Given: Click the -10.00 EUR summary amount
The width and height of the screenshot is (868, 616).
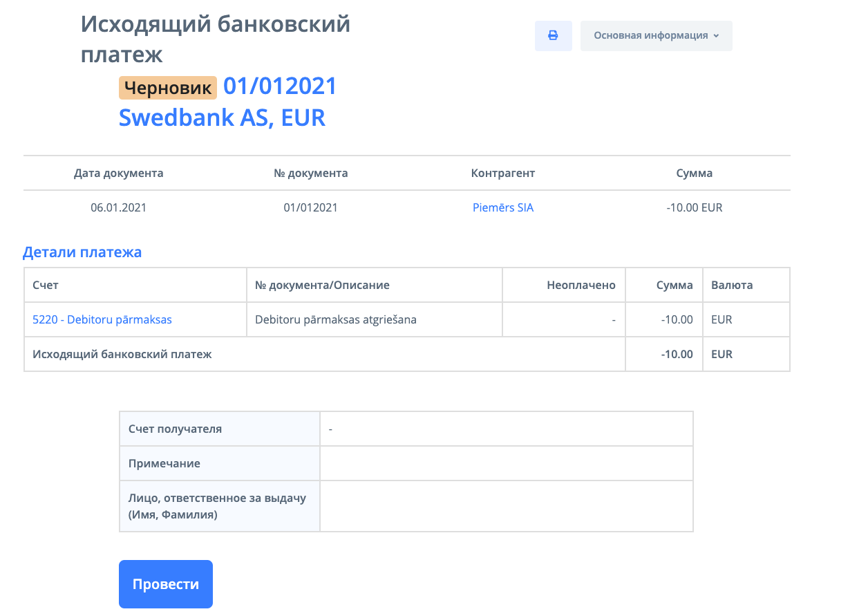Looking at the screenshot, I should (x=694, y=207).
